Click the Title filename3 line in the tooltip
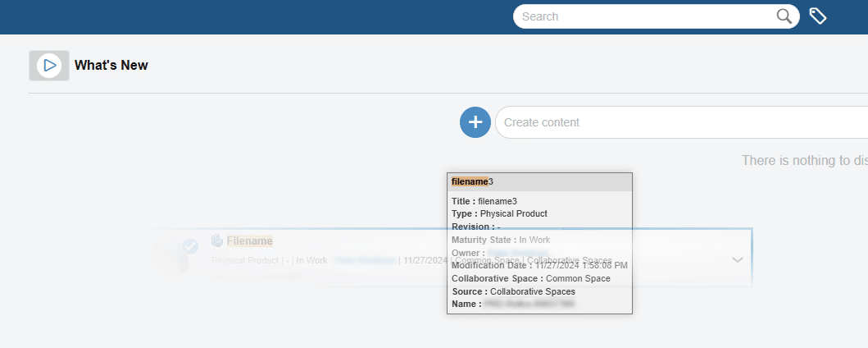The height and width of the screenshot is (348, 868). pyautogui.click(x=484, y=201)
